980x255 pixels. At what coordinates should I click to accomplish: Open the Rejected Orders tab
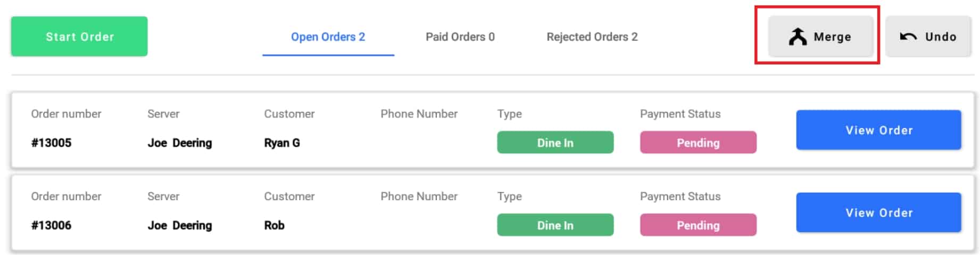[x=592, y=37]
